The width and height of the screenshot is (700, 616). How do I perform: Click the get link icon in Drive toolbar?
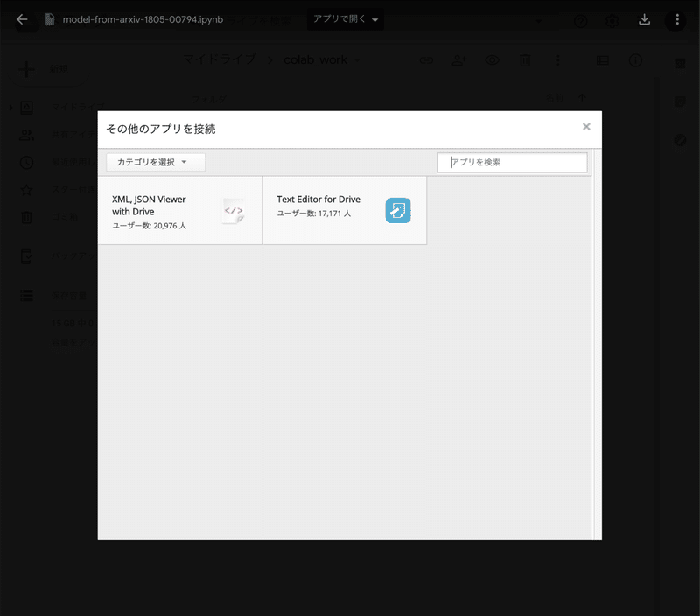coord(426,60)
